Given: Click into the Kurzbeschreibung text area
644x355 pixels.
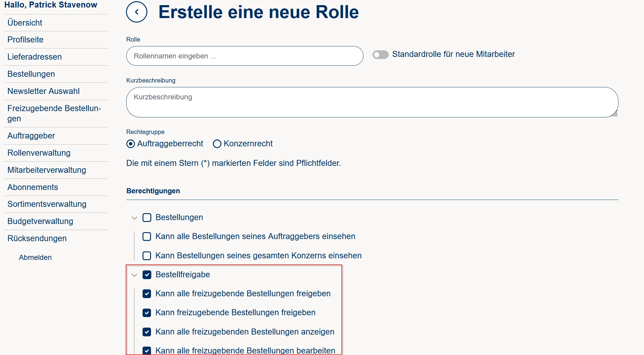Looking at the screenshot, I should 372,102.
